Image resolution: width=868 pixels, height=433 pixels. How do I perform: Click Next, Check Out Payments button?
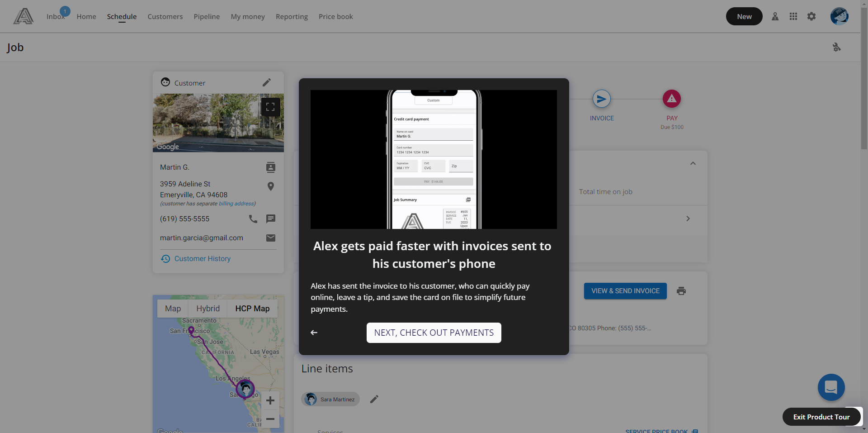434,333
